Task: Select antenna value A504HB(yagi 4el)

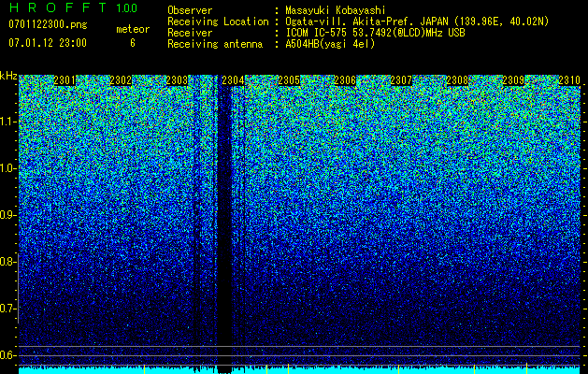Action: click(330, 44)
